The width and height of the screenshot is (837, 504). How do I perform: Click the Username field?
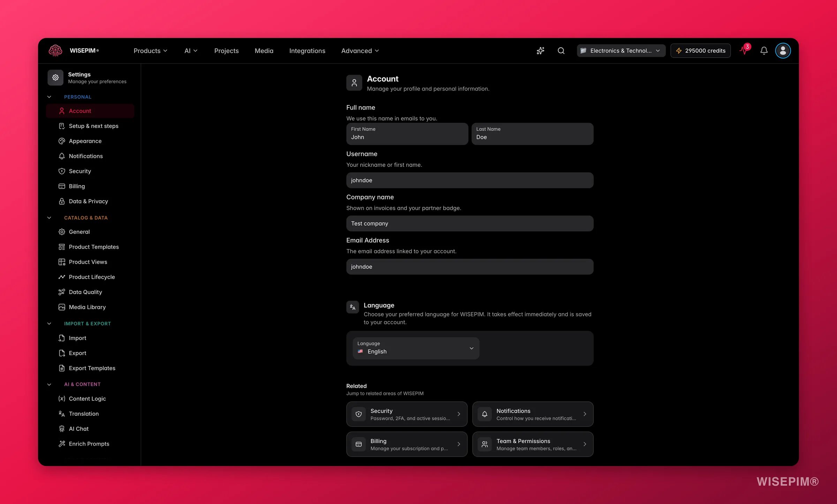pyautogui.click(x=470, y=180)
